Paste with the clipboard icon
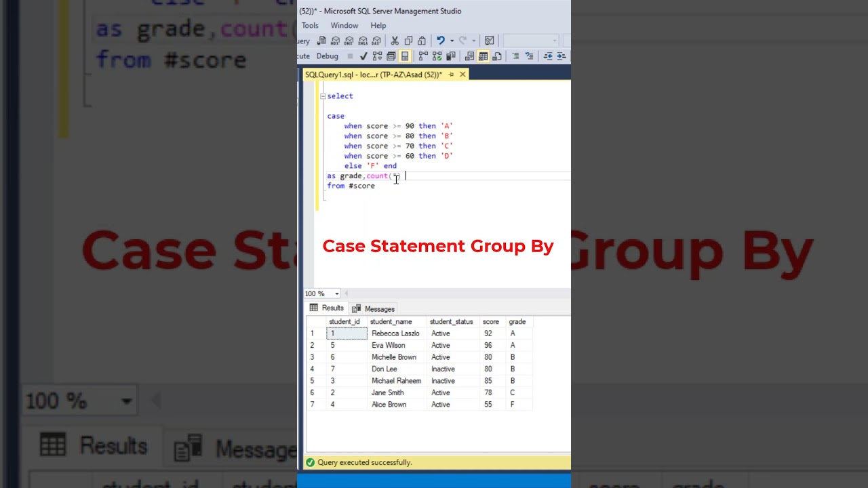 point(422,41)
